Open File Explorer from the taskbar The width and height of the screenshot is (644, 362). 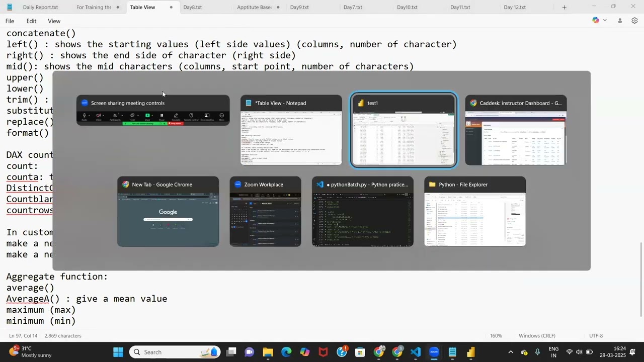pyautogui.click(x=268, y=352)
